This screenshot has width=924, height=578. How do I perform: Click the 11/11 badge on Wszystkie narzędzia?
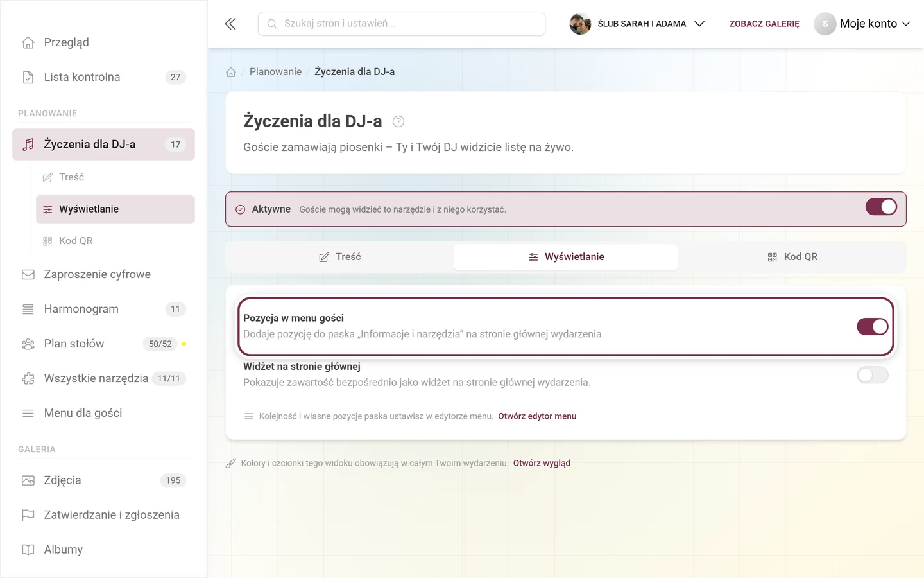(x=169, y=378)
